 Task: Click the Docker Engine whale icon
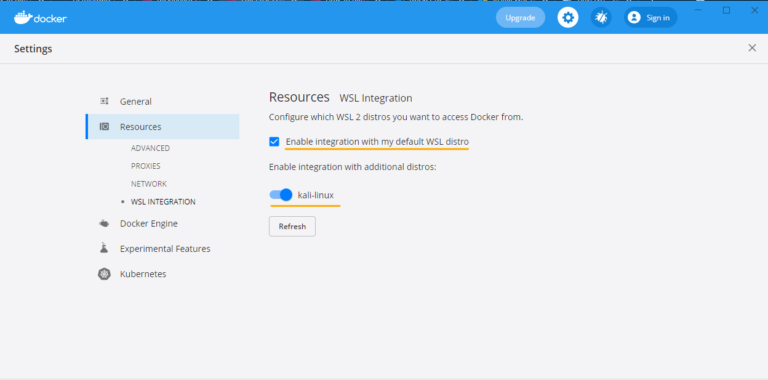pos(104,224)
